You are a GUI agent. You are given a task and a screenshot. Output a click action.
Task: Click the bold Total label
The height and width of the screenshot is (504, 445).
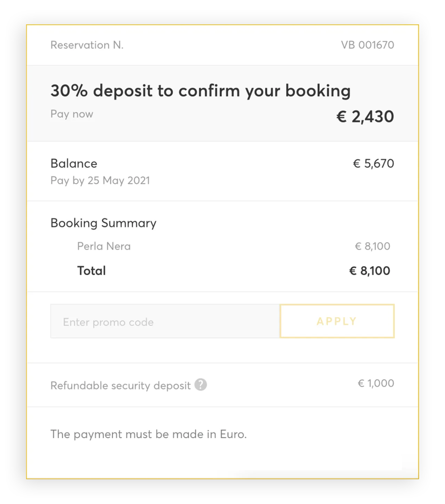pyautogui.click(x=91, y=271)
